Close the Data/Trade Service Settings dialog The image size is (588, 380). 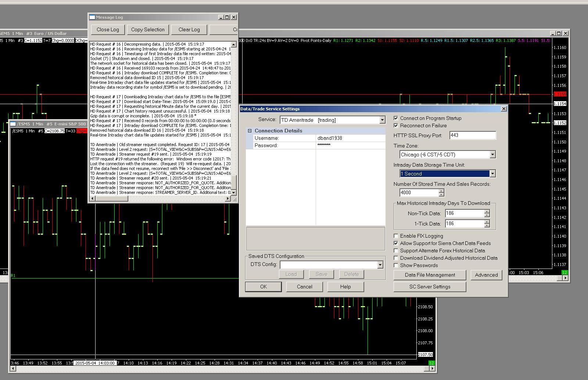tap(504, 109)
